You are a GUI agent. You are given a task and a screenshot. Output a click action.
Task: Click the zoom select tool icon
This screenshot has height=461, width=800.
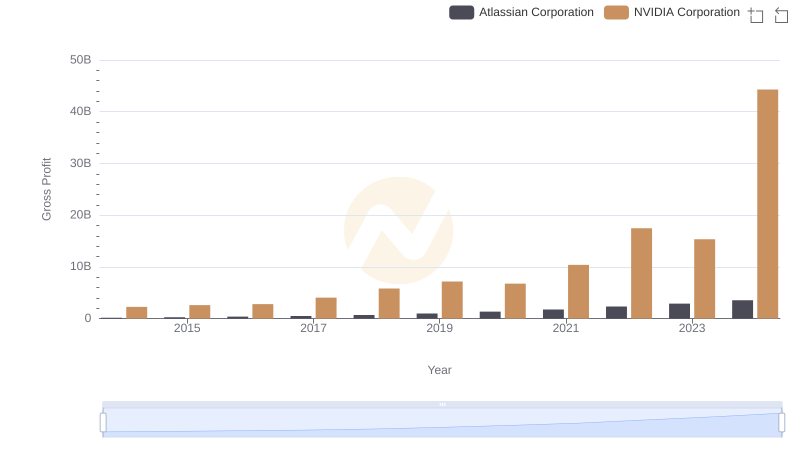point(756,15)
